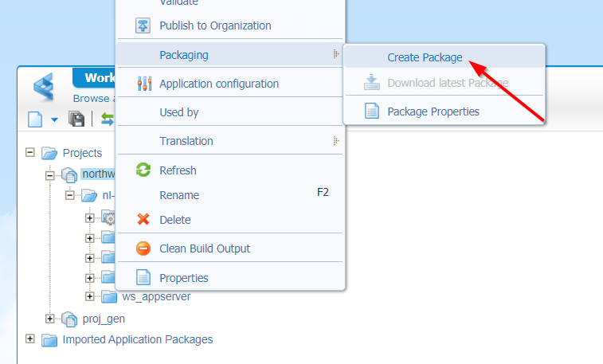Click the New document toolbar icon

tap(36, 119)
